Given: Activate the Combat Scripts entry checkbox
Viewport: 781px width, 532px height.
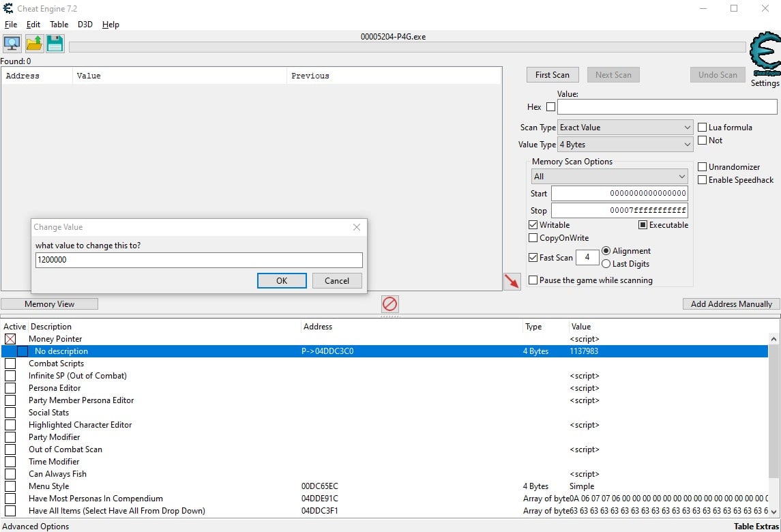Looking at the screenshot, I should click(10, 363).
